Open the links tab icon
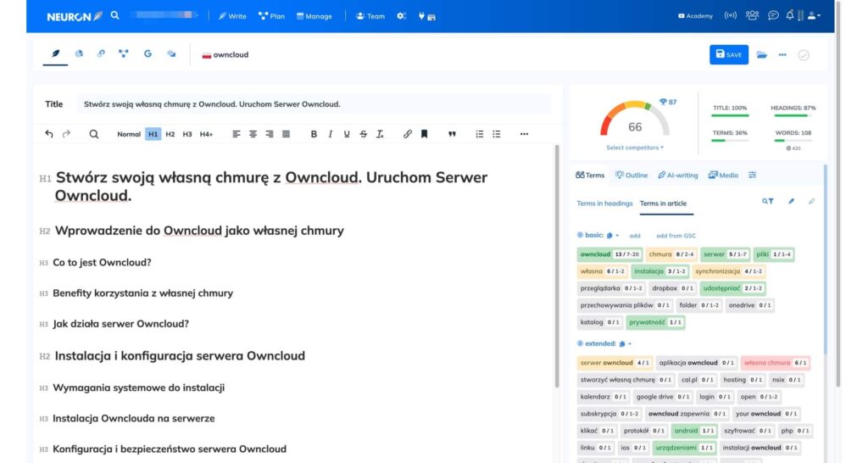This screenshot has height=463, width=868. click(x=101, y=53)
